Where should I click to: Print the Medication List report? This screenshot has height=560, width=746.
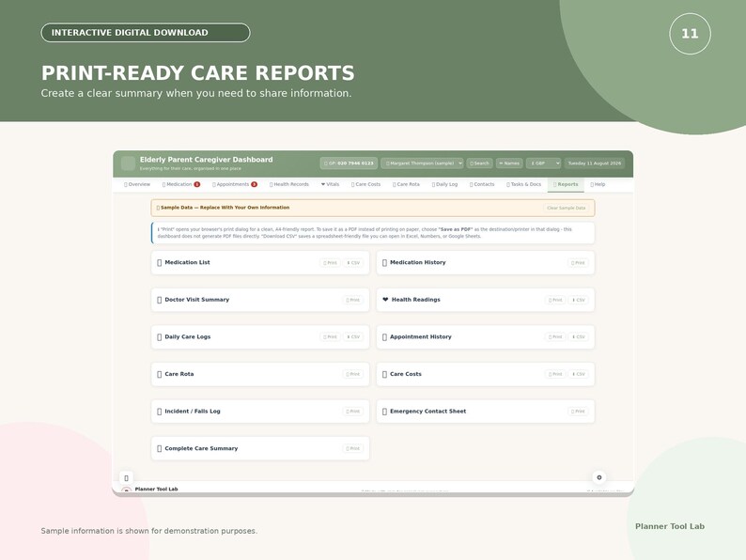click(330, 263)
